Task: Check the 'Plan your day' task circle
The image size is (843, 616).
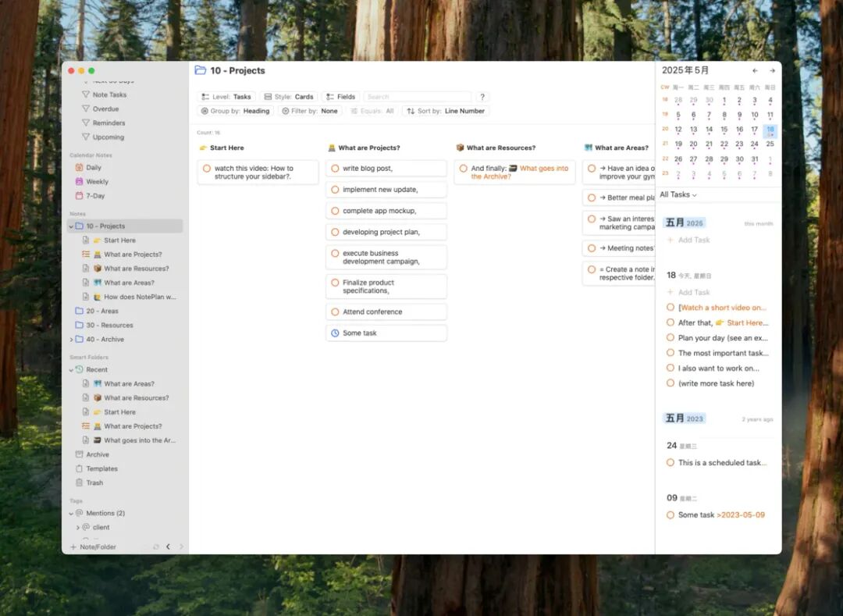Action: pyautogui.click(x=670, y=337)
